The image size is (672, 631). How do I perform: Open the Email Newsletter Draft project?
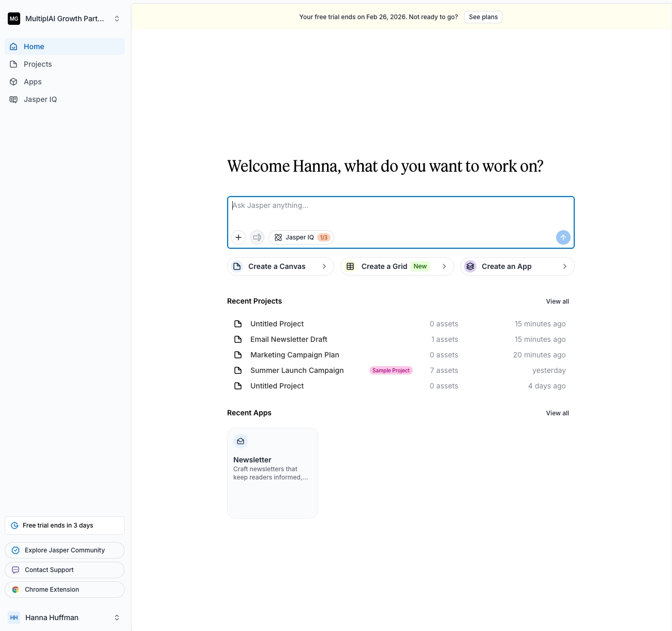point(289,339)
